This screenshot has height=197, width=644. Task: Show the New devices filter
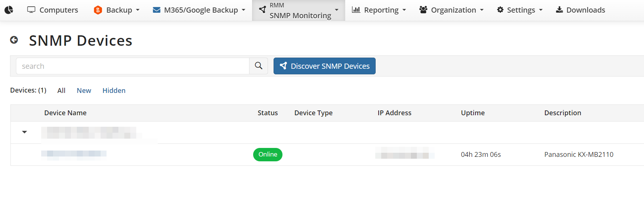point(84,91)
